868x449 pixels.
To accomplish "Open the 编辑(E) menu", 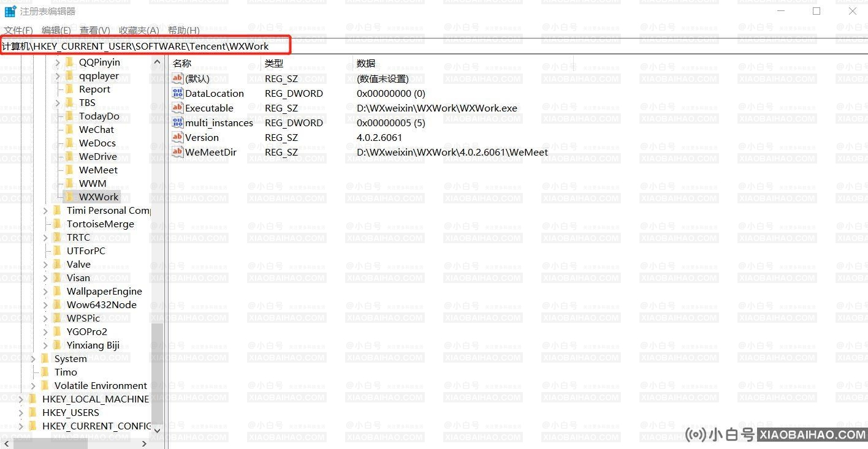I will (x=56, y=30).
